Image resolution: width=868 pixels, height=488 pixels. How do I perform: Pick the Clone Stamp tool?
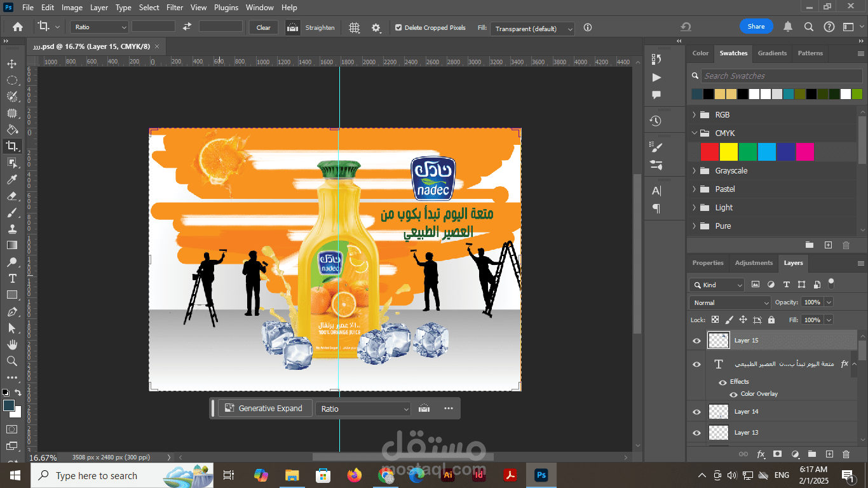point(11,229)
